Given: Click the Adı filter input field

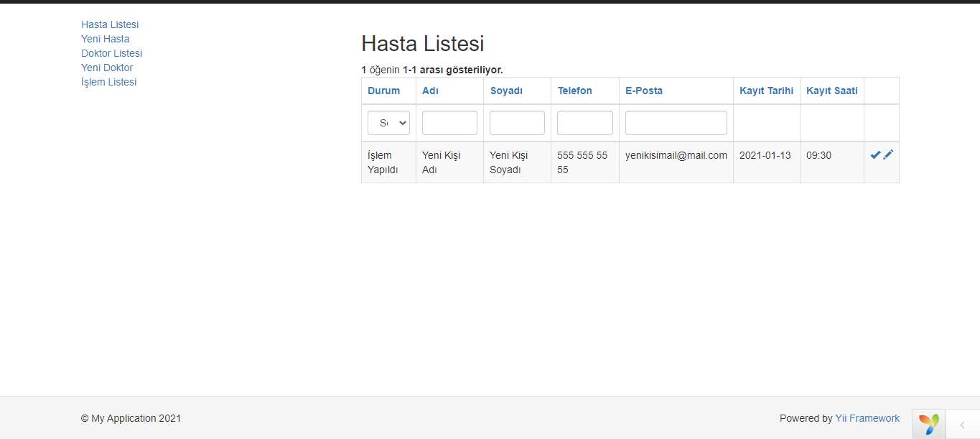Looking at the screenshot, I should click(449, 123).
